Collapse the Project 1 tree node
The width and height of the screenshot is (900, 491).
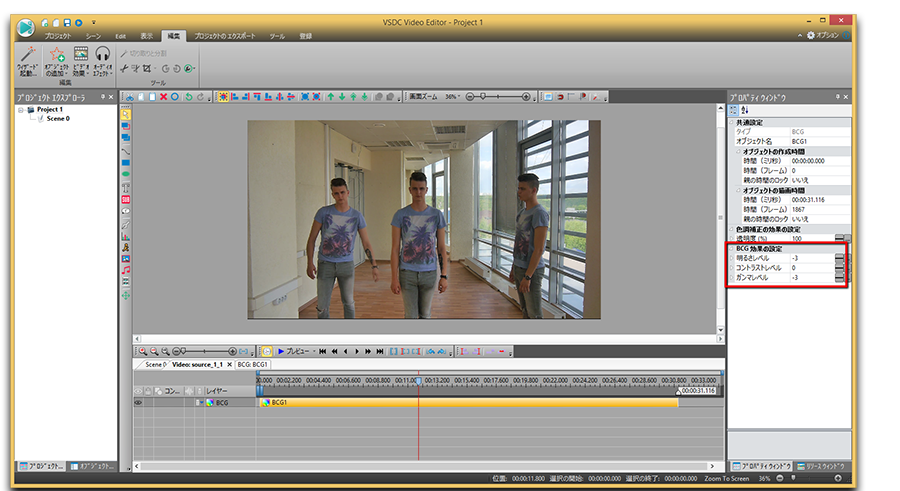click(21, 110)
